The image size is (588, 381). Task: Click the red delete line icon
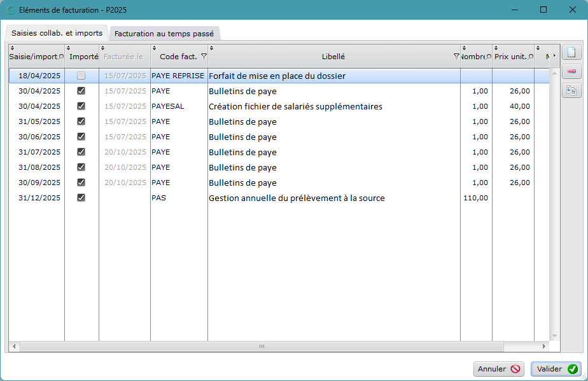571,71
